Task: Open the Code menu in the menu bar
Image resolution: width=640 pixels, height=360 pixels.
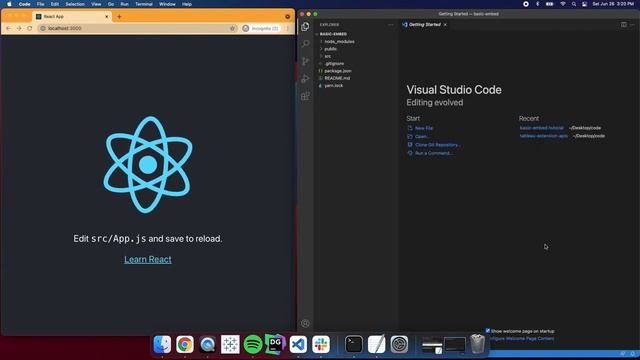Action: coord(24,4)
